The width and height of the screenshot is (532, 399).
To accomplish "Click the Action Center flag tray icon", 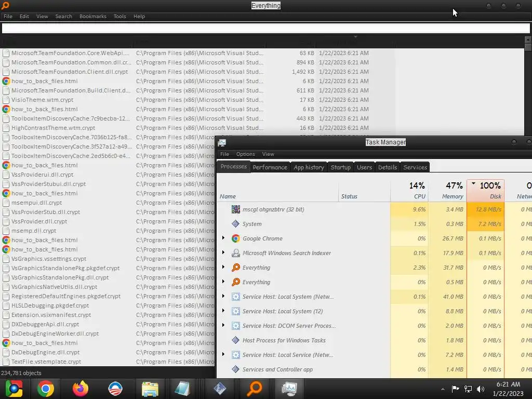I will click(x=455, y=389).
